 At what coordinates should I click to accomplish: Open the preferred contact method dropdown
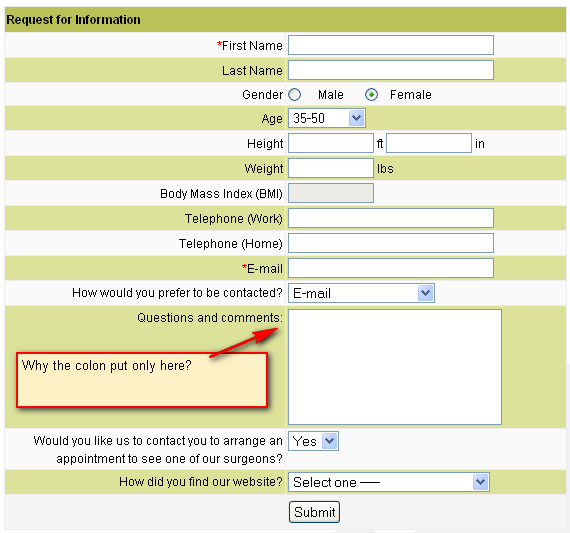[x=361, y=293]
